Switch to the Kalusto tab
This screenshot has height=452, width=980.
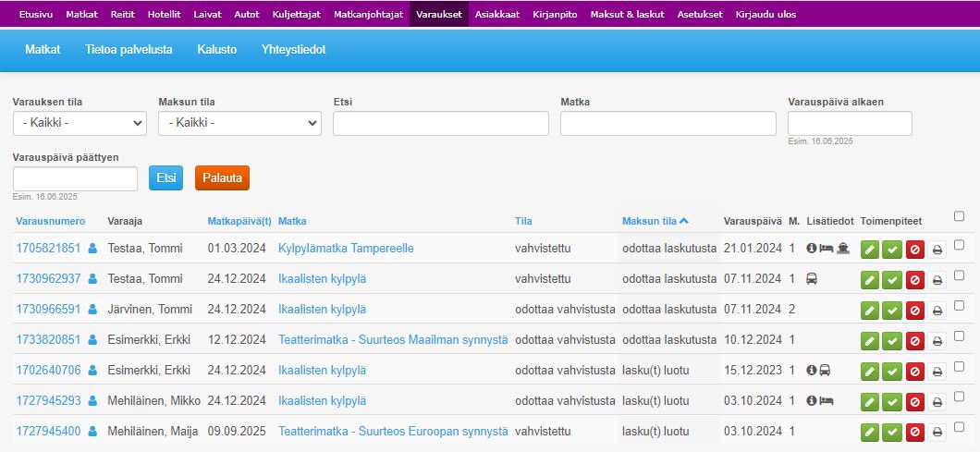coord(216,49)
